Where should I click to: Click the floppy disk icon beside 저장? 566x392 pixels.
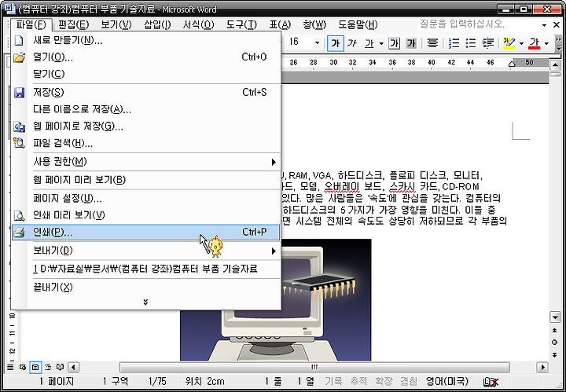pyautogui.click(x=19, y=93)
